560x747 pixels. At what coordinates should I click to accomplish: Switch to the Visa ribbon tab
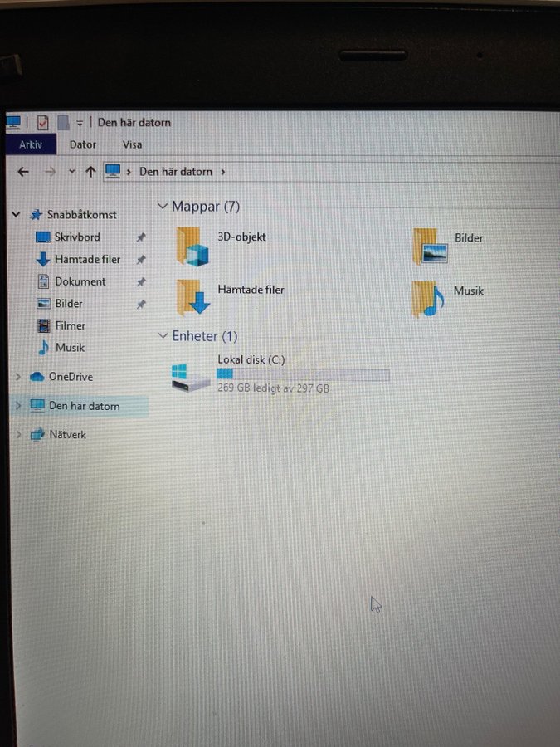pos(132,144)
